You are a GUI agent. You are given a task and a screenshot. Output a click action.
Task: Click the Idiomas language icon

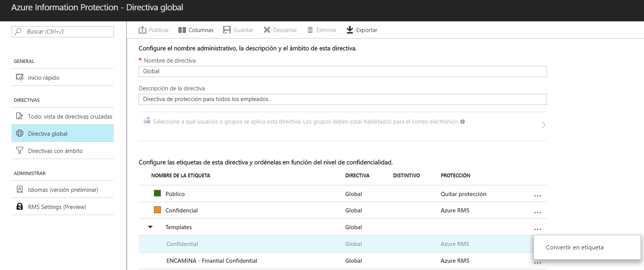[x=19, y=189]
